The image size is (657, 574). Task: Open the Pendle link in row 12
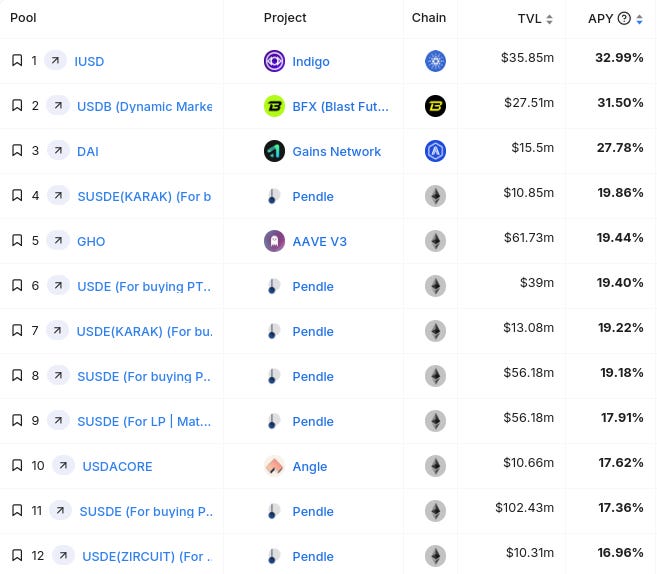pos(313,556)
